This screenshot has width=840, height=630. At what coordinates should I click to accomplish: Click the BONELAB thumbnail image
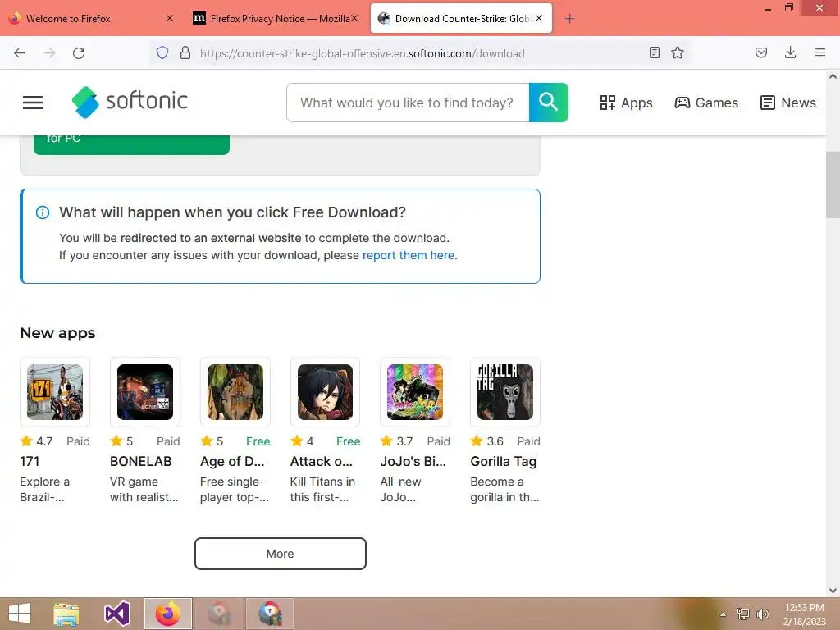click(x=145, y=391)
